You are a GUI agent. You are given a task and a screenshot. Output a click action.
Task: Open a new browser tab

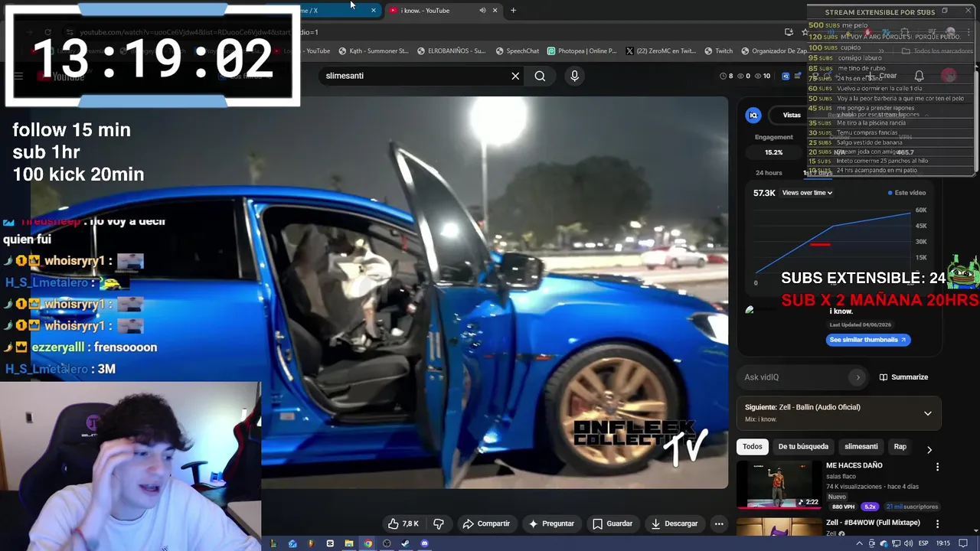[513, 11]
